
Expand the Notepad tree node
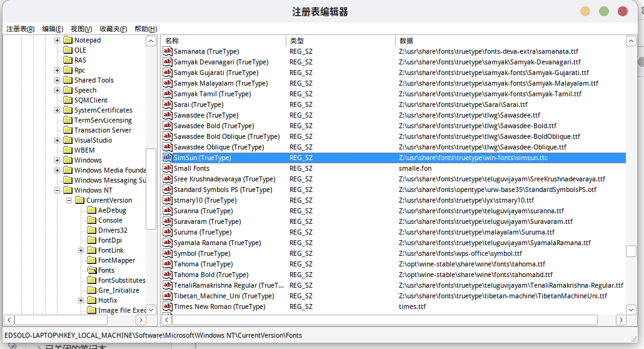pyautogui.click(x=57, y=40)
